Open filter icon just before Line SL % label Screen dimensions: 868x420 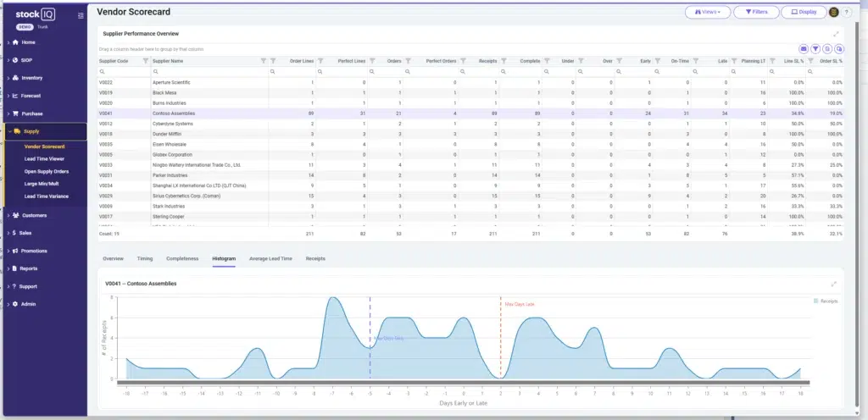[772, 61]
